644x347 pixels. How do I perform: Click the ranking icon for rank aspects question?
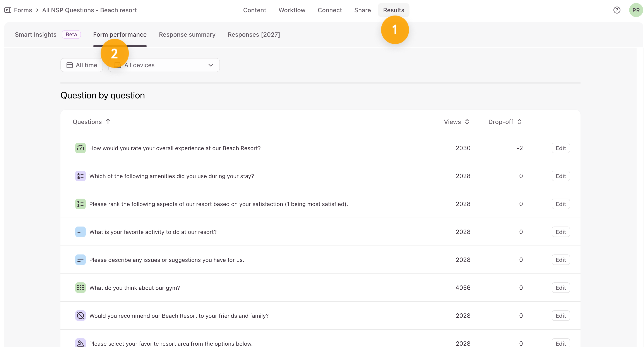[80, 204]
